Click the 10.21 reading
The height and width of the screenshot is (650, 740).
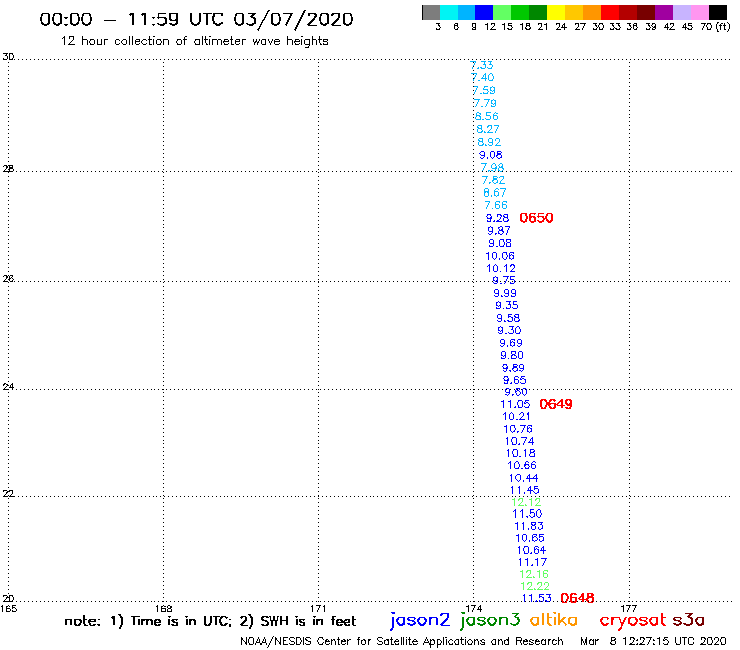[516, 416]
